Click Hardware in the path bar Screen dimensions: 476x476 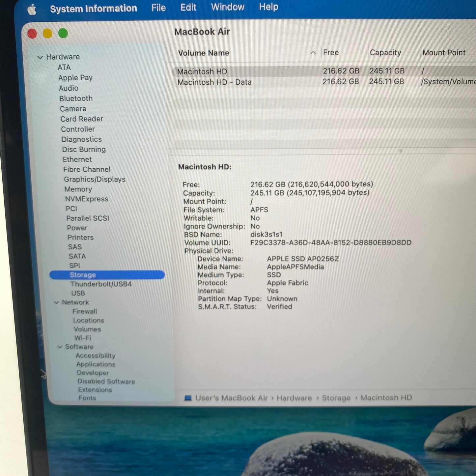[294, 398]
